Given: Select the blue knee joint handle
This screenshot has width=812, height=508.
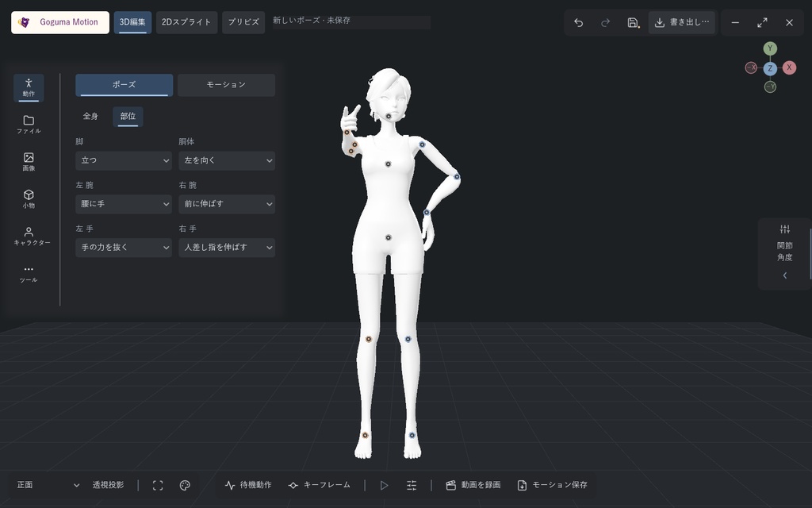Looking at the screenshot, I should tap(408, 339).
